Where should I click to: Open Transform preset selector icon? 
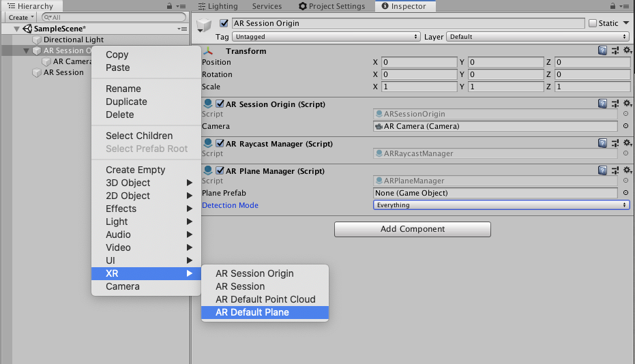point(615,50)
